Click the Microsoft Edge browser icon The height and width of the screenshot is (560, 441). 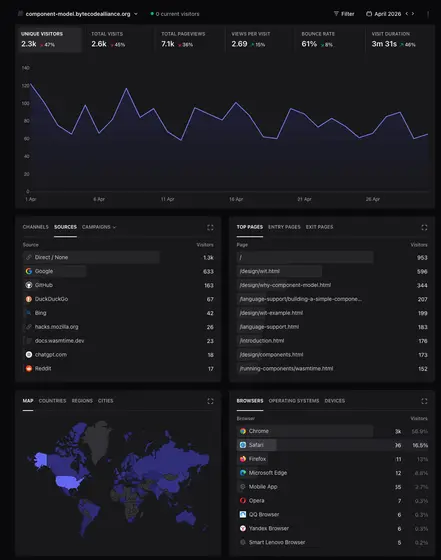click(x=243, y=473)
